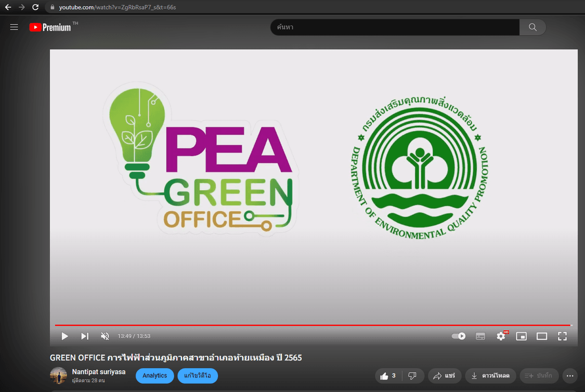Click the blue edit video button

point(197,375)
